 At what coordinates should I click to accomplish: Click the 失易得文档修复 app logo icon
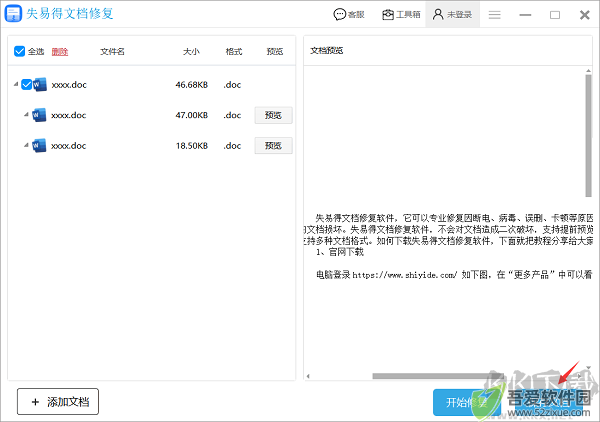pos(13,13)
